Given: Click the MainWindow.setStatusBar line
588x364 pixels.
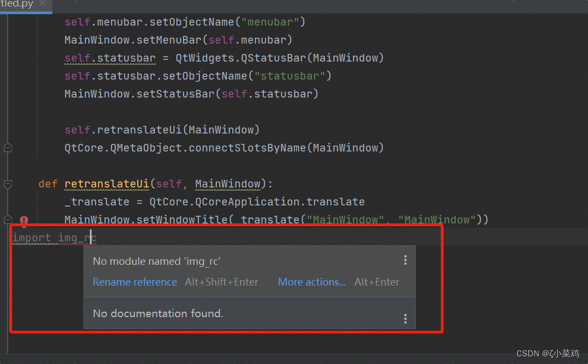Looking at the screenshot, I should pos(191,94).
